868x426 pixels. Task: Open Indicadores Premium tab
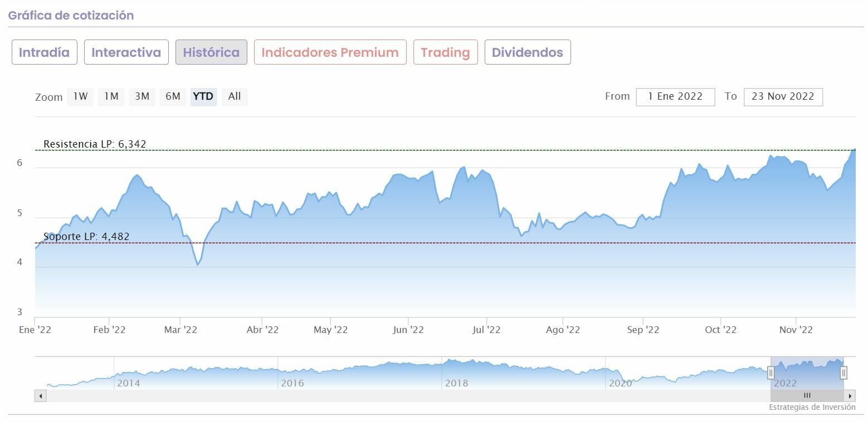tap(330, 52)
